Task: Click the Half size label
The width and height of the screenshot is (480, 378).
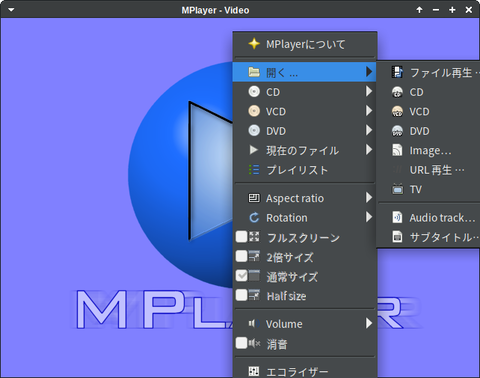Action: pyautogui.click(x=286, y=296)
